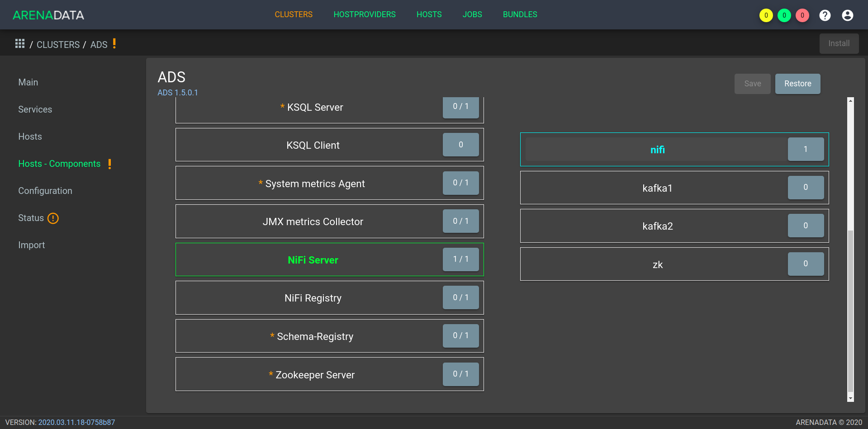Click the Install button
This screenshot has width=868, height=429.
point(839,43)
